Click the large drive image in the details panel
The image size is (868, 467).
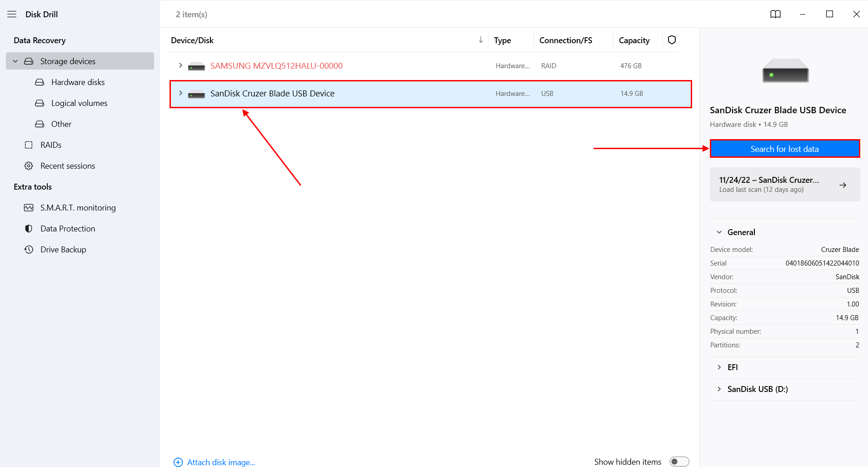(x=785, y=70)
